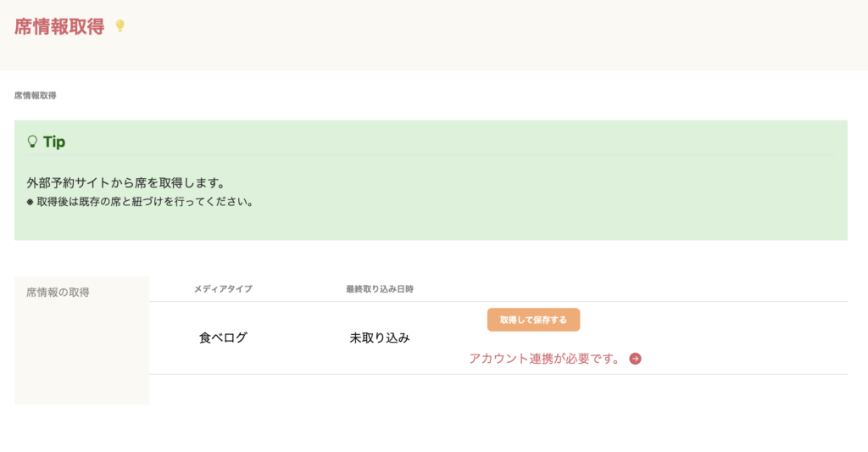Viewport: 868px width, 452px height.
Task: Click the Tip heading text
Action: (x=54, y=142)
